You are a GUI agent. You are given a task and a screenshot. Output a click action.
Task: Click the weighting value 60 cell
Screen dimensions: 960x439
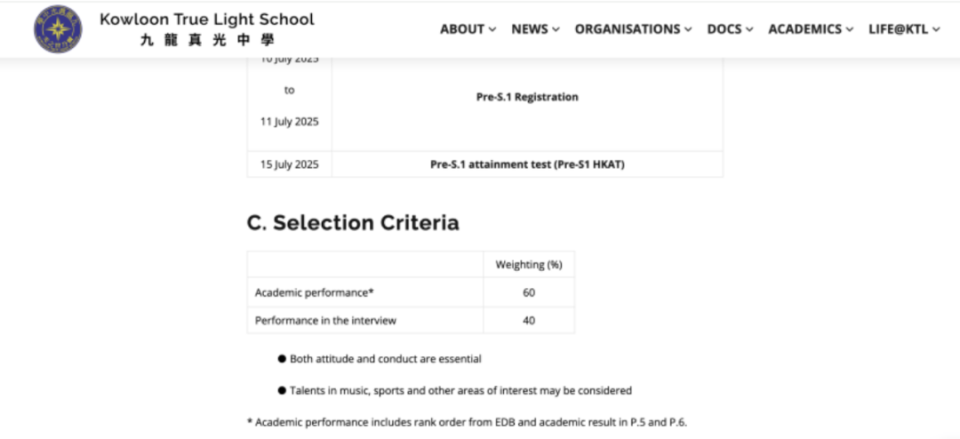(528, 292)
